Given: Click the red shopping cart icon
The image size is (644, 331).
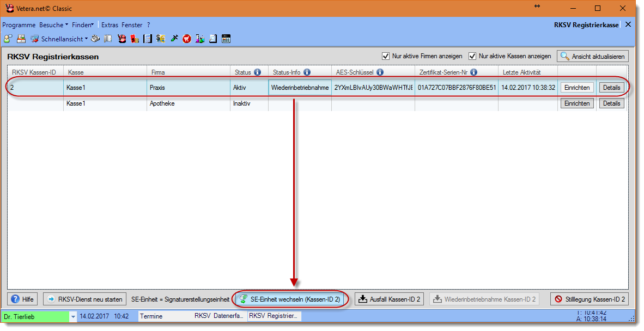Looking at the screenshot, I should point(187,39).
